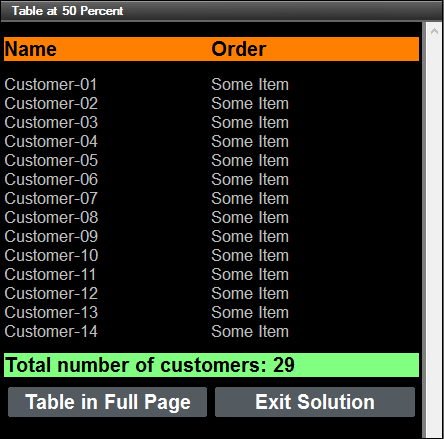444x439 pixels.
Task: Click Customer-10 in the Name column
Action: [51, 255]
